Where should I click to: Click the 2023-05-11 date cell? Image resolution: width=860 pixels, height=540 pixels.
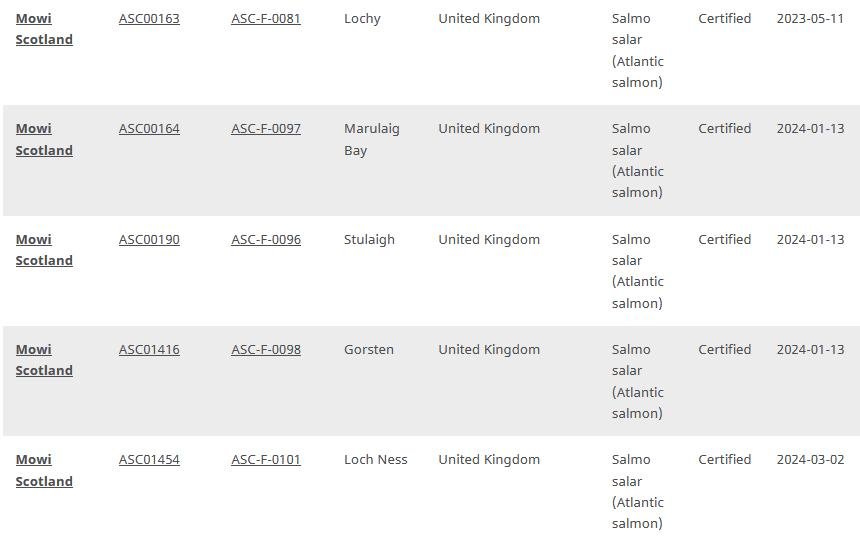(810, 18)
